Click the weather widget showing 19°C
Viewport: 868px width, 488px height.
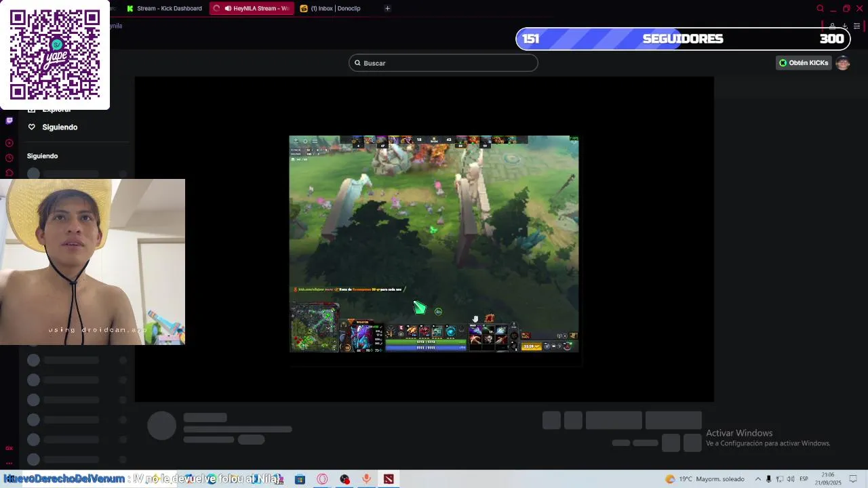pos(705,479)
